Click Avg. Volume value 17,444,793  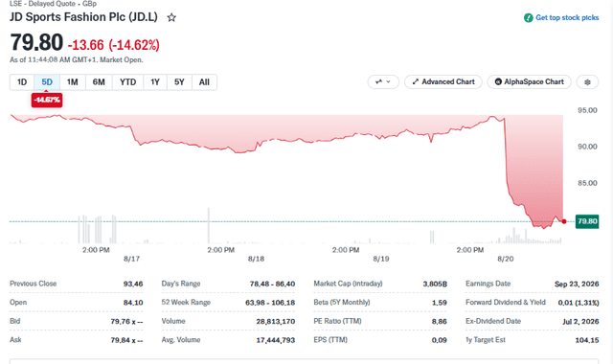click(276, 340)
